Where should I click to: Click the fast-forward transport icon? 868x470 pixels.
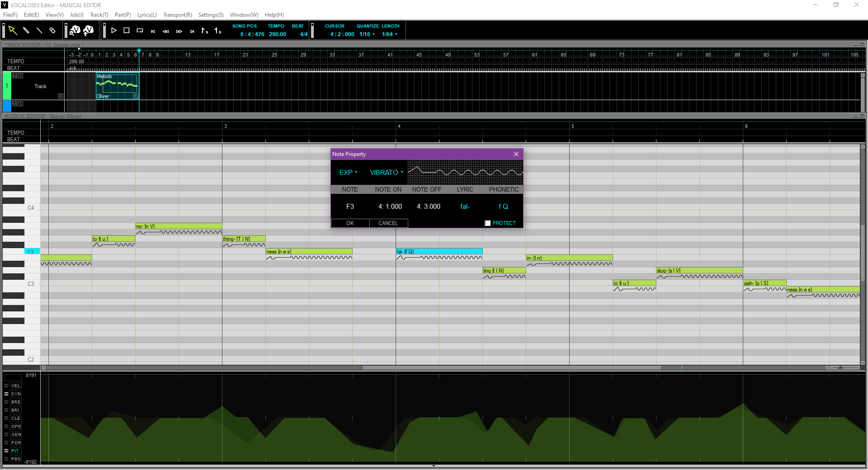point(179,31)
